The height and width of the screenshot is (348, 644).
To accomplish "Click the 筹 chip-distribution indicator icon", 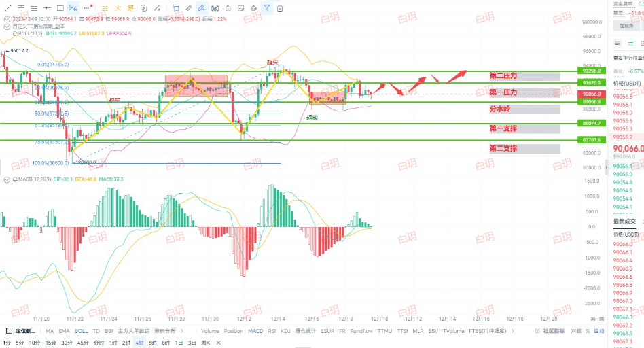I will click(x=130, y=8).
